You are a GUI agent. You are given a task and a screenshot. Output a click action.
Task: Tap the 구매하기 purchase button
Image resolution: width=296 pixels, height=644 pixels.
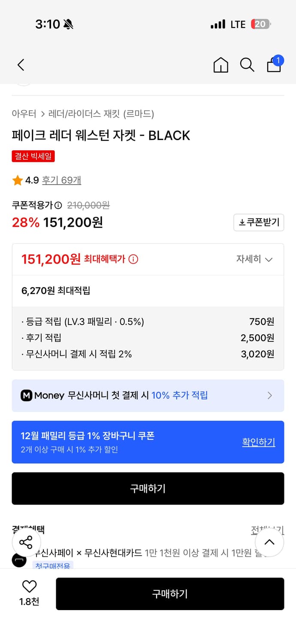(148, 489)
